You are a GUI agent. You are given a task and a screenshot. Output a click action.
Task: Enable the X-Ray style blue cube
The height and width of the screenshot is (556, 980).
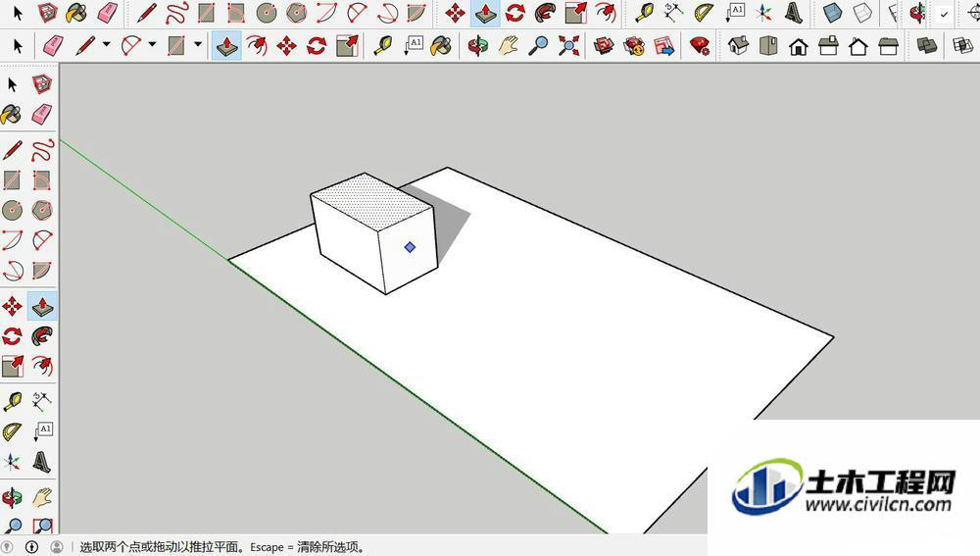[832, 13]
